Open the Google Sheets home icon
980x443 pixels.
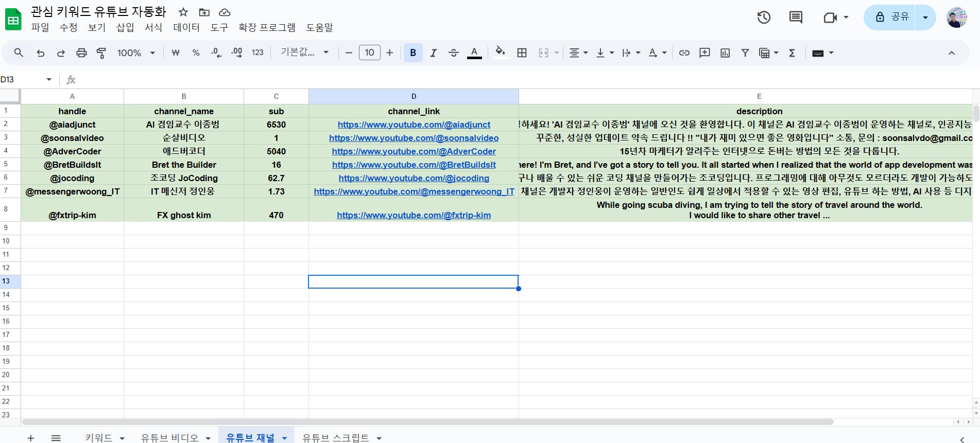tap(13, 20)
